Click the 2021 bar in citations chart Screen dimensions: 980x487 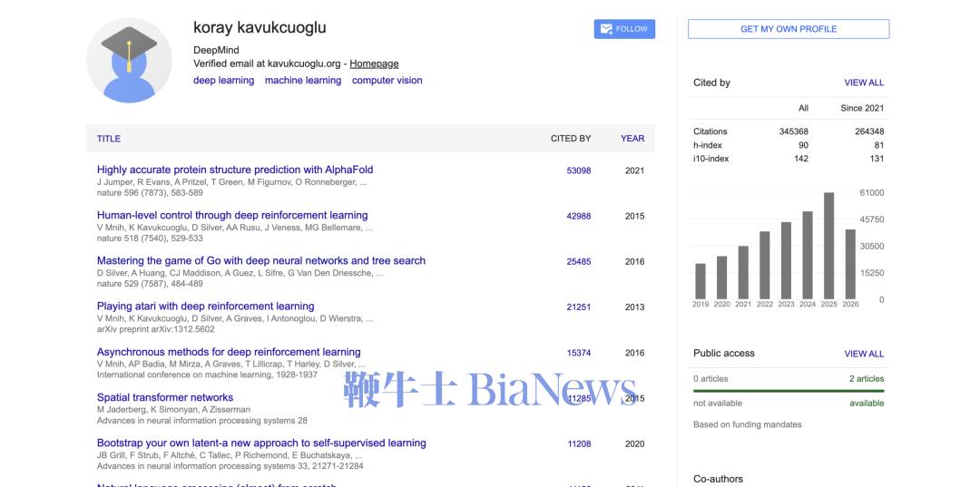point(743,273)
